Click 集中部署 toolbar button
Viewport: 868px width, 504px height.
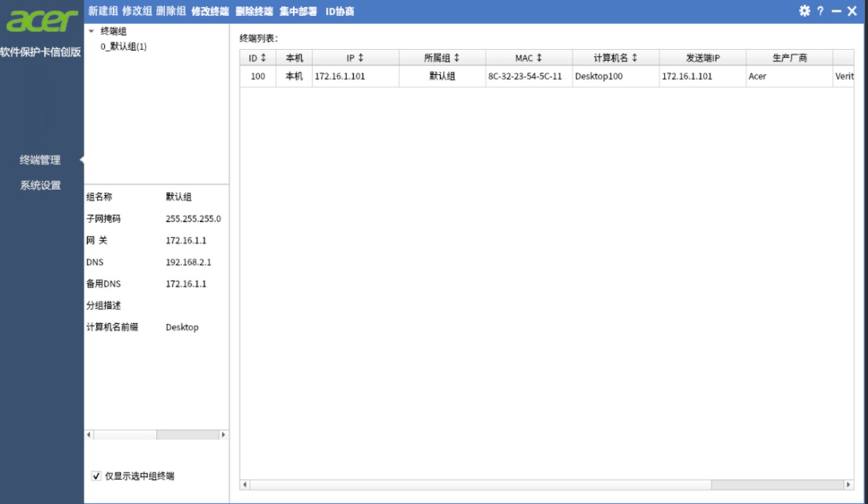[298, 11]
